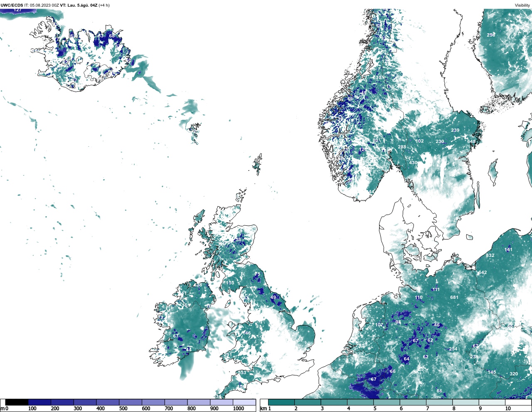
Task: Click the '500' tick label on metres legend
Action: (x=123, y=409)
